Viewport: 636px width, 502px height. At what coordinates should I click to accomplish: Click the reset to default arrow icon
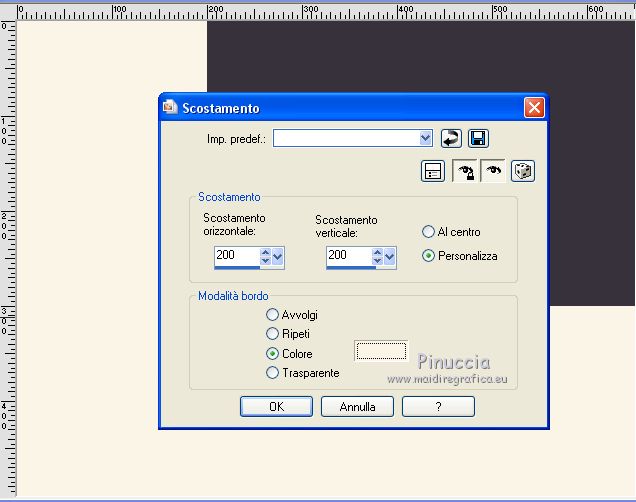[451, 138]
